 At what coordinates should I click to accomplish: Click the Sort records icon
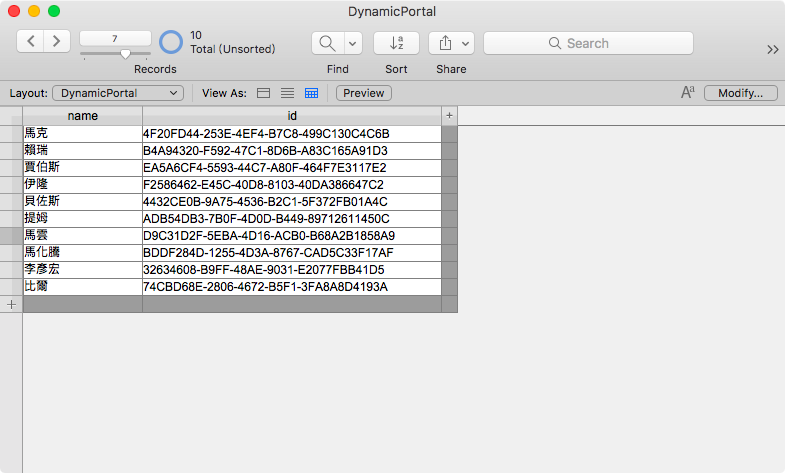pyautogui.click(x=396, y=43)
